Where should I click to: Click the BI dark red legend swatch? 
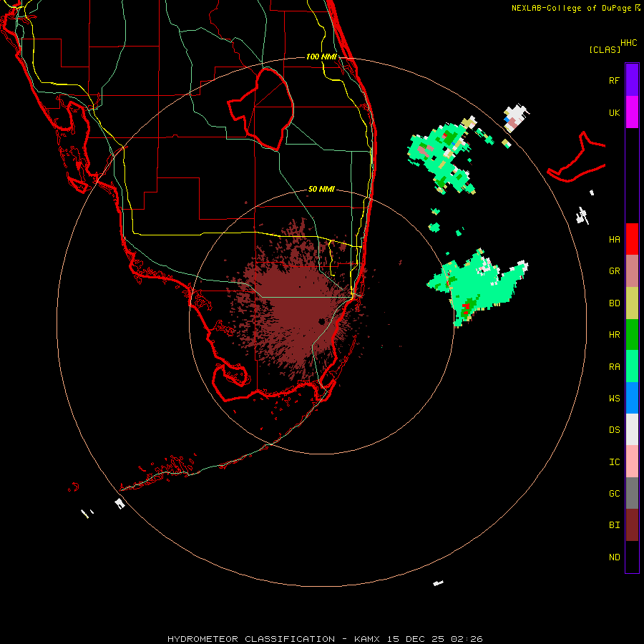pyautogui.click(x=632, y=525)
